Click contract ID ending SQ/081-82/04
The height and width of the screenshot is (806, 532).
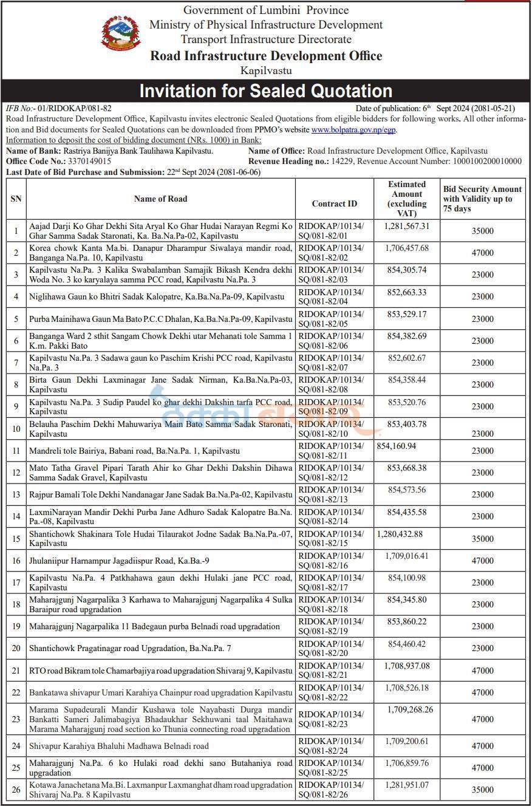click(x=332, y=296)
